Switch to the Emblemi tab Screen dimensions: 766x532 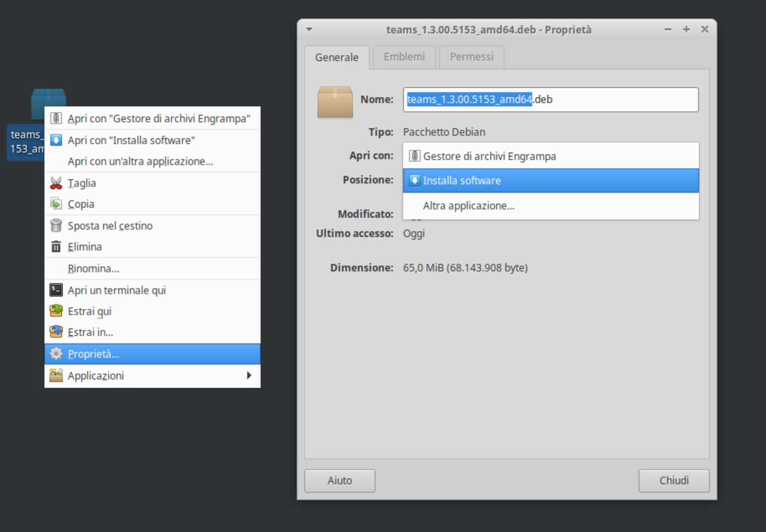(403, 57)
